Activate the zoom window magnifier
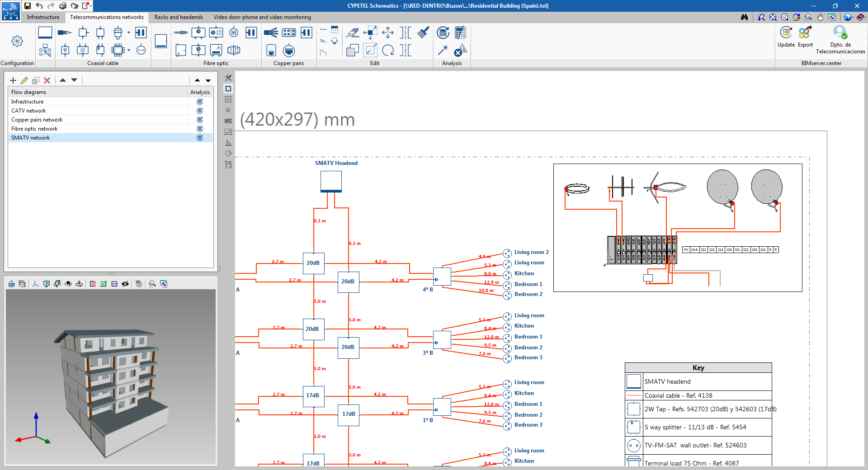Viewport: 868px width, 470px height. tap(808, 17)
